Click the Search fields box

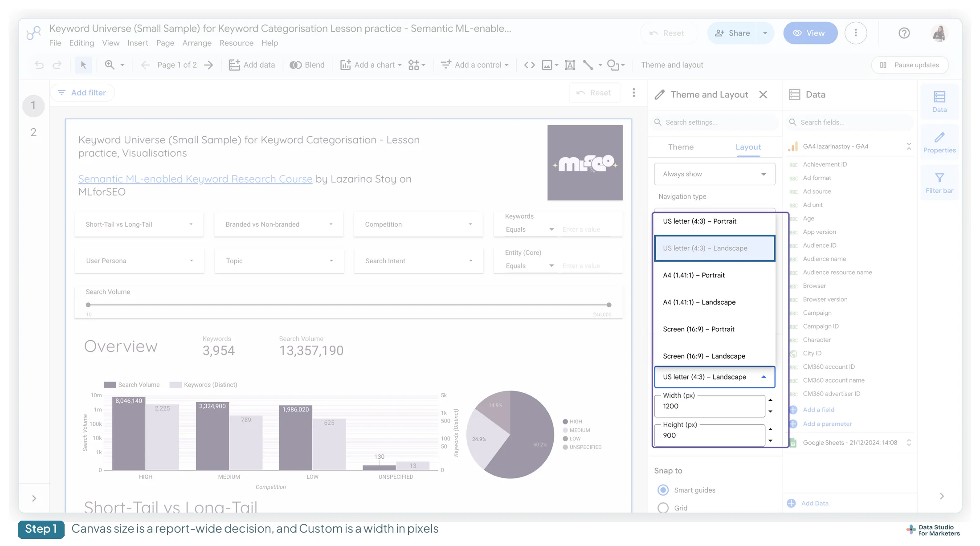pos(851,122)
